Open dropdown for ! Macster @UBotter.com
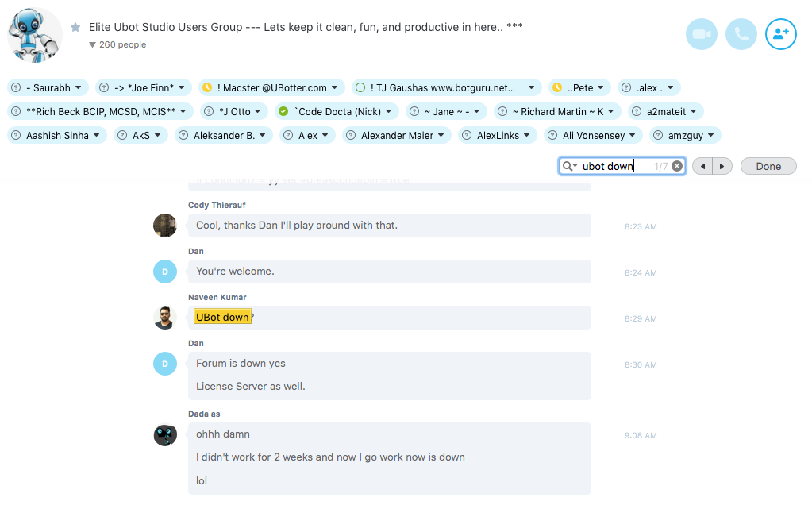 coord(334,87)
